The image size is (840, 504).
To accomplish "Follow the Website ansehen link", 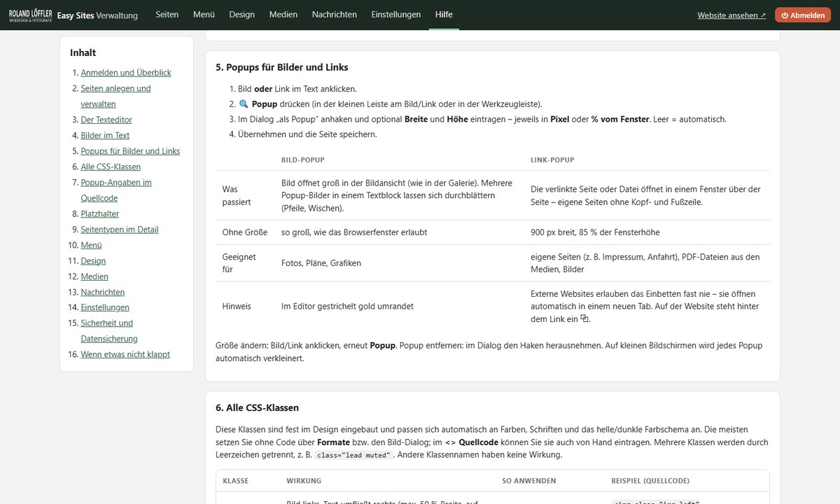I will pyautogui.click(x=731, y=15).
